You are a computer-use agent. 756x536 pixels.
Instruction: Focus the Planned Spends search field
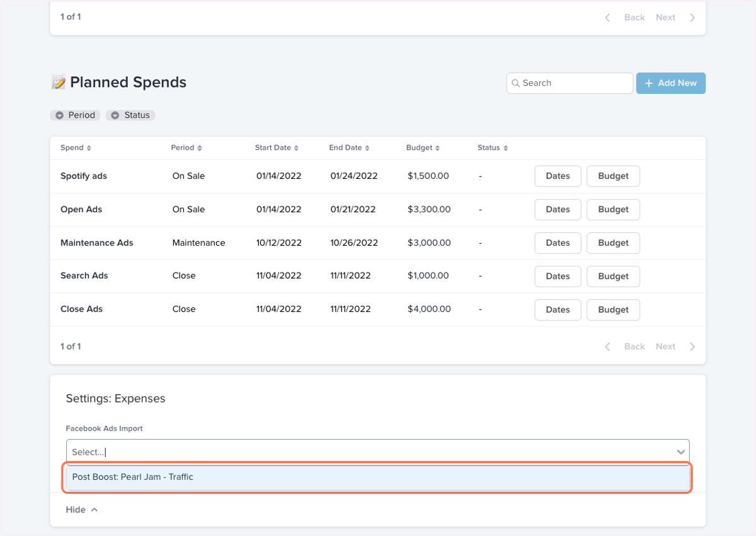[570, 83]
